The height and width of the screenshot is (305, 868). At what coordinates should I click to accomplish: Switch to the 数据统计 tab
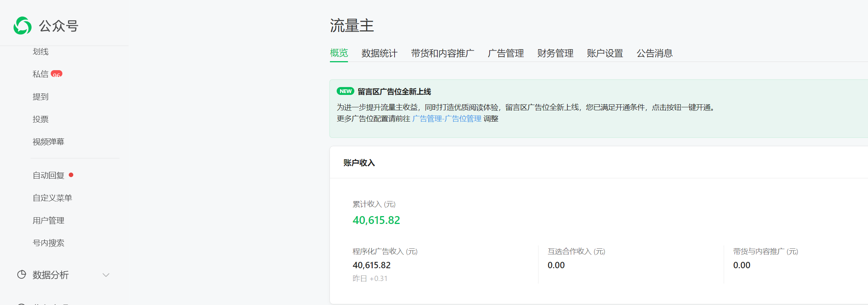click(379, 53)
